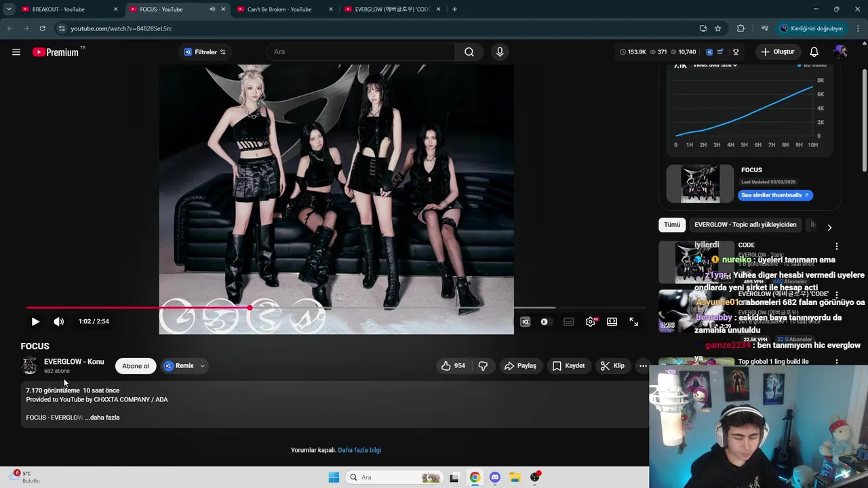Viewport: 868px width, 488px height.
Task: Open more actions three-dot menu under video
Action: (x=643, y=366)
